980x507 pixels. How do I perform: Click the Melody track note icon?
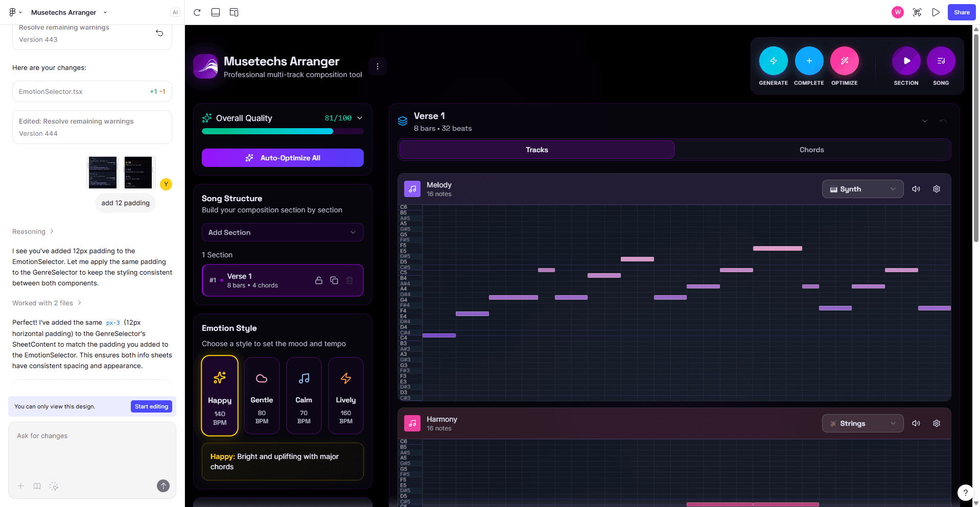412,189
